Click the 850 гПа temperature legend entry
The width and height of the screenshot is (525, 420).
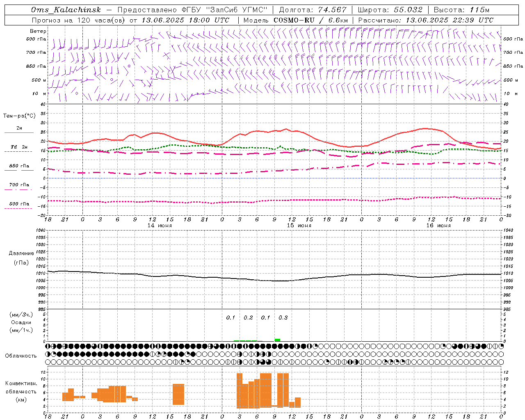point(19,166)
